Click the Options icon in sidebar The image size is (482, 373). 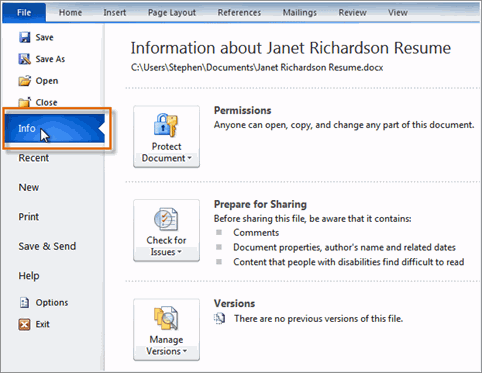(x=24, y=302)
